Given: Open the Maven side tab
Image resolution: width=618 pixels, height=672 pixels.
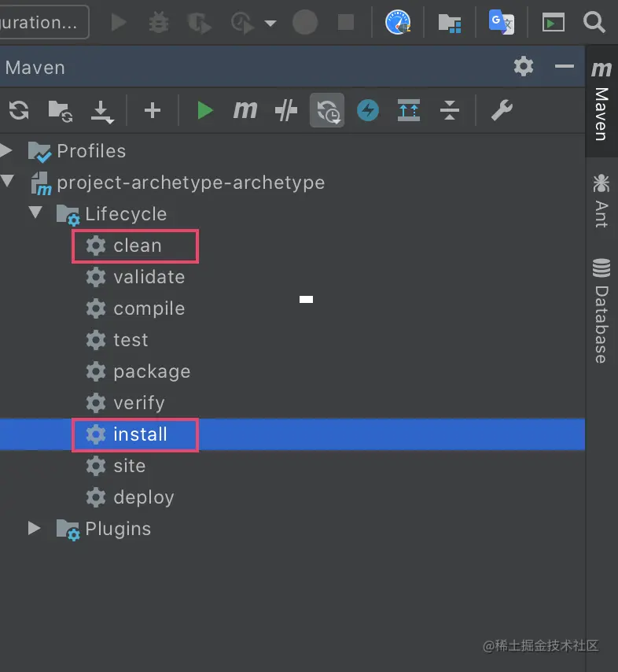Looking at the screenshot, I should click(x=601, y=102).
